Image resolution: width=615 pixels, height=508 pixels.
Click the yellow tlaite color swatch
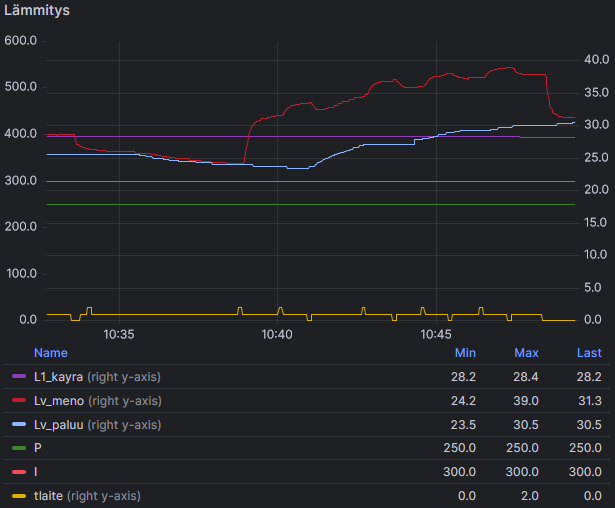click(x=18, y=496)
